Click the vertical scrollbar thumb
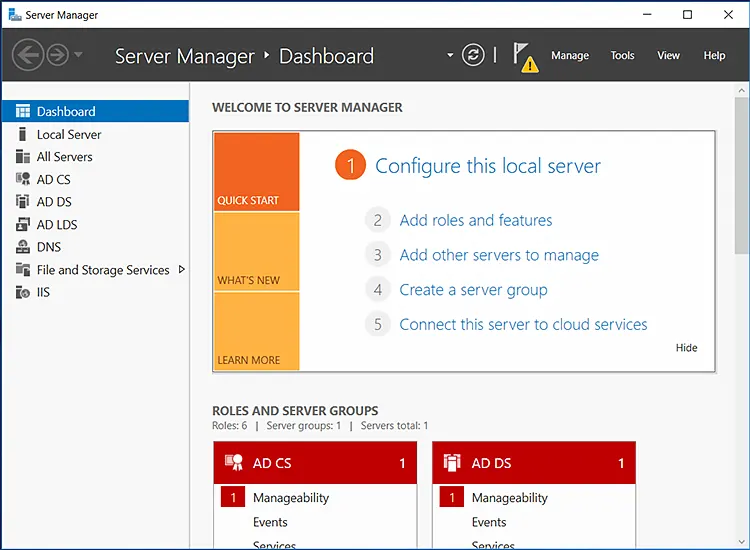This screenshot has height=550, width=750. click(x=742, y=176)
